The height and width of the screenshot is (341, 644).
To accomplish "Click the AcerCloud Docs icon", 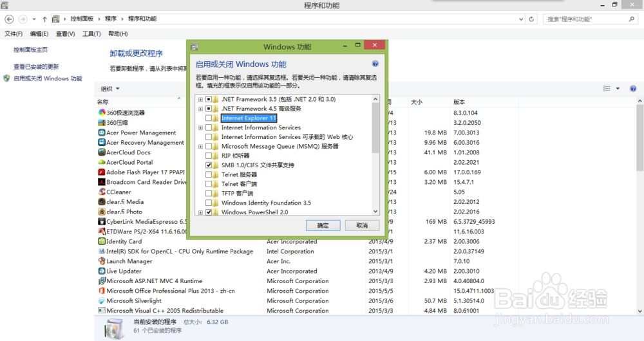I will tap(102, 152).
